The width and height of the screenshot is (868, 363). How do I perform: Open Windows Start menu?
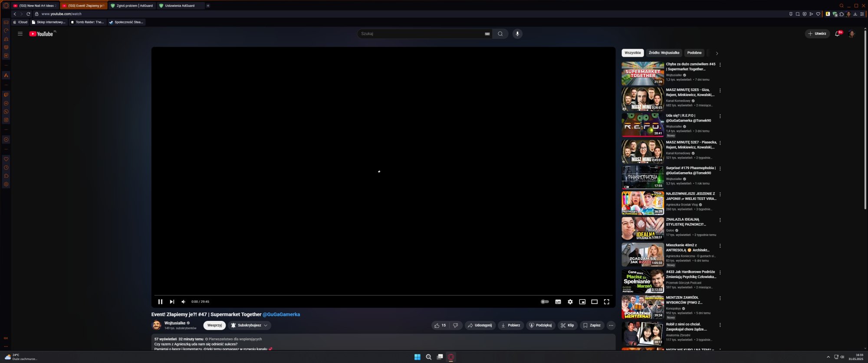(418, 357)
